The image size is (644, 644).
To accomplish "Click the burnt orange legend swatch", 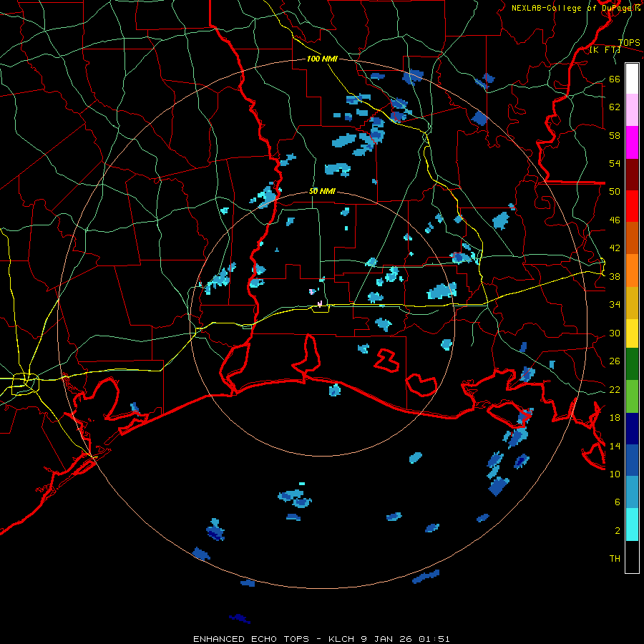I will click(x=632, y=238).
